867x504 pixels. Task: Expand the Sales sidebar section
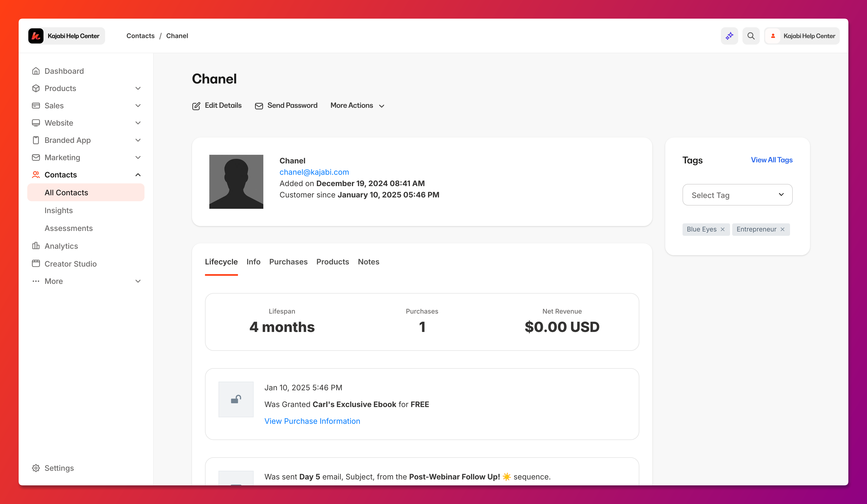(x=138, y=106)
